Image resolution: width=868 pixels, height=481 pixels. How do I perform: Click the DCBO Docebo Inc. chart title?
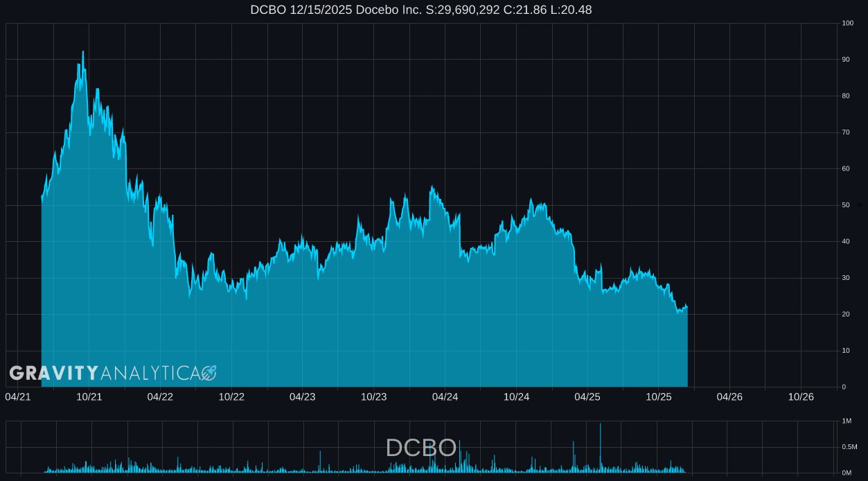(x=420, y=10)
